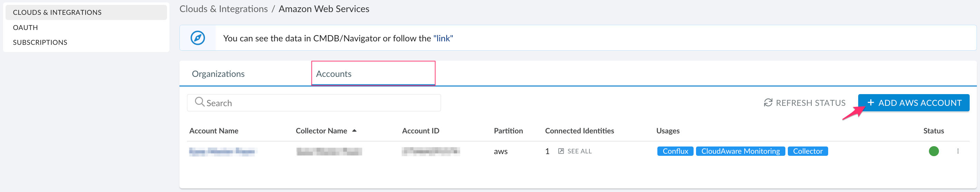Open OAuth in the sidebar
The height and width of the screenshot is (192, 980).
coord(26,27)
